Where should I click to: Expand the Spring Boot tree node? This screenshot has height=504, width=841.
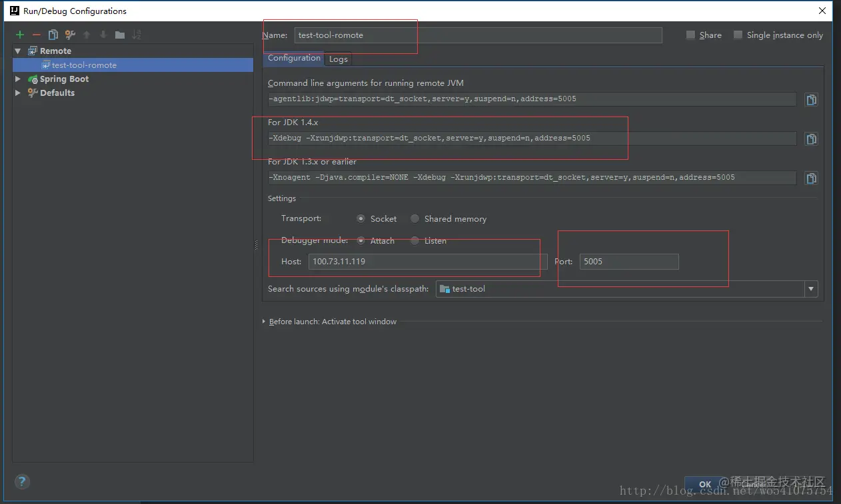click(17, 79)
